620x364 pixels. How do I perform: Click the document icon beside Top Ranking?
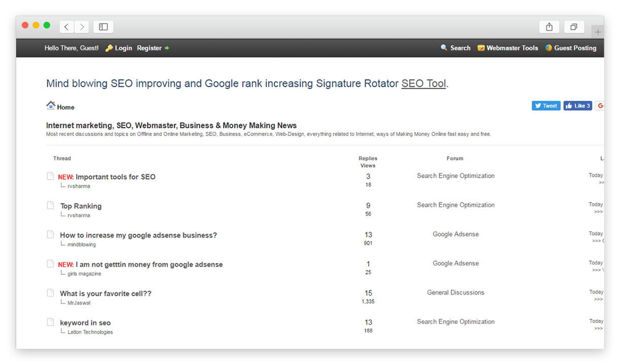coord(50,205)
